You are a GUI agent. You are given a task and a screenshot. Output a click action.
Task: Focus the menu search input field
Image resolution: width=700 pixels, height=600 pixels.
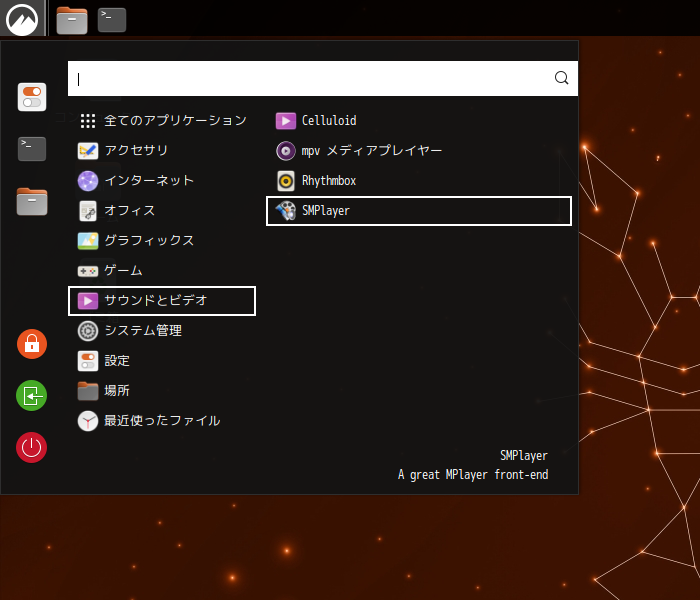pos(323,79)
